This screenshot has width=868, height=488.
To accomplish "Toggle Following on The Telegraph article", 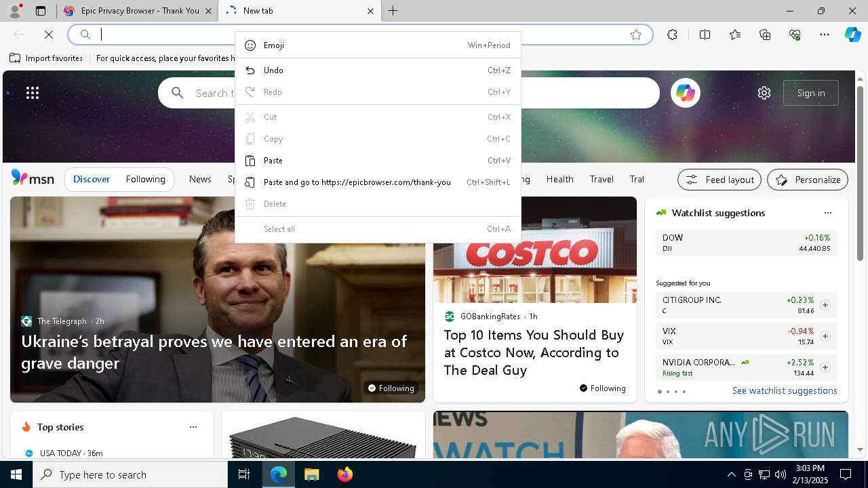I will (x=390, y=388).
